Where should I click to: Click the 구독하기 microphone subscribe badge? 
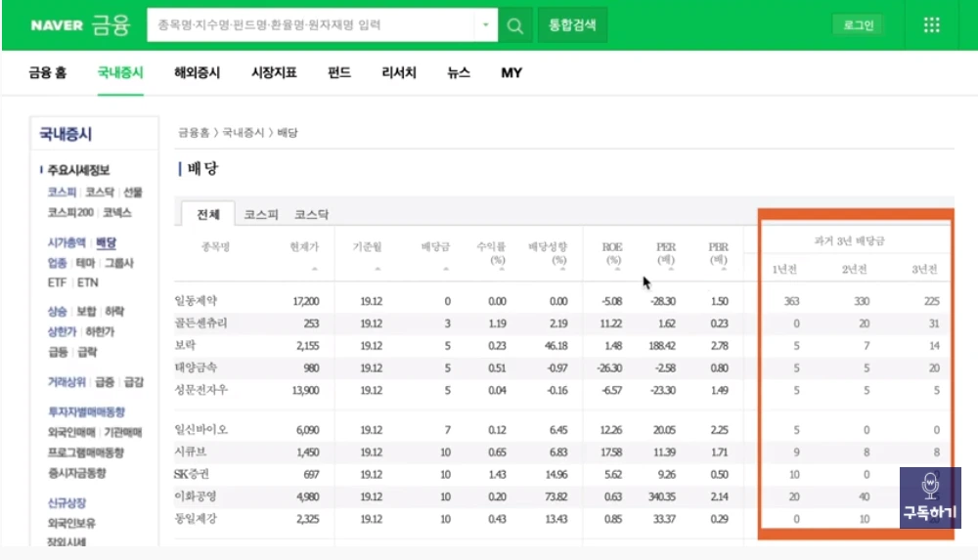click(930, 497)
